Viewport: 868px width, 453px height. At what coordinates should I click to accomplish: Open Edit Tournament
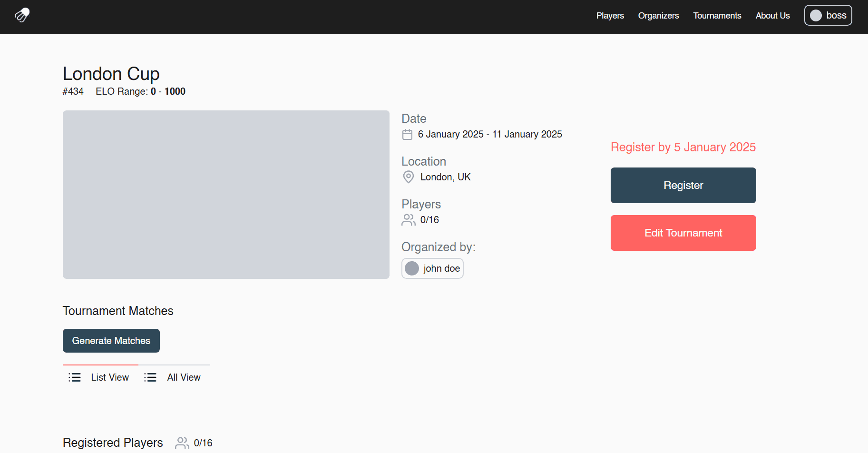(x=683, y=233)
